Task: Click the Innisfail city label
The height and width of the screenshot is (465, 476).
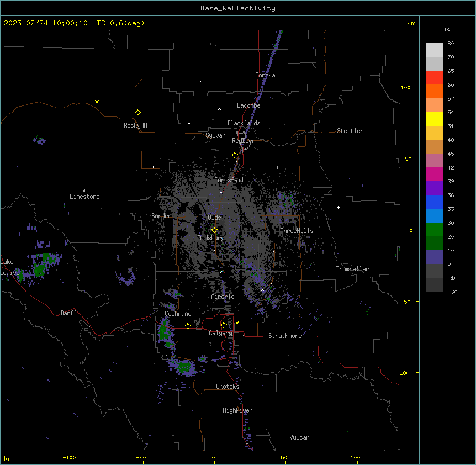Action: click(229, 180)
